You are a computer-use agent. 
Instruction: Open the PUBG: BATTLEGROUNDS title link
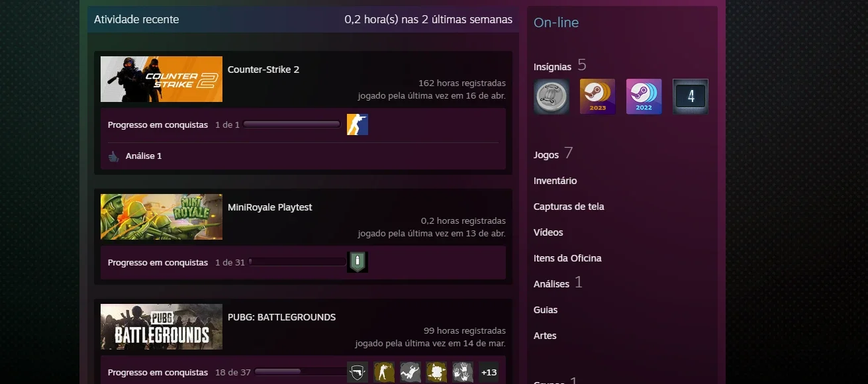click(x=282, y=317)
